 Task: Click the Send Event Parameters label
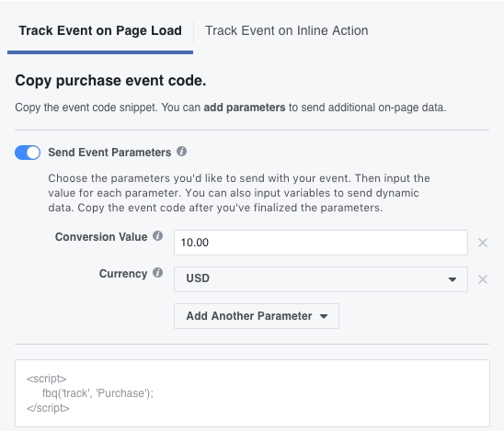pyautogui.click(x=109, y=153)
